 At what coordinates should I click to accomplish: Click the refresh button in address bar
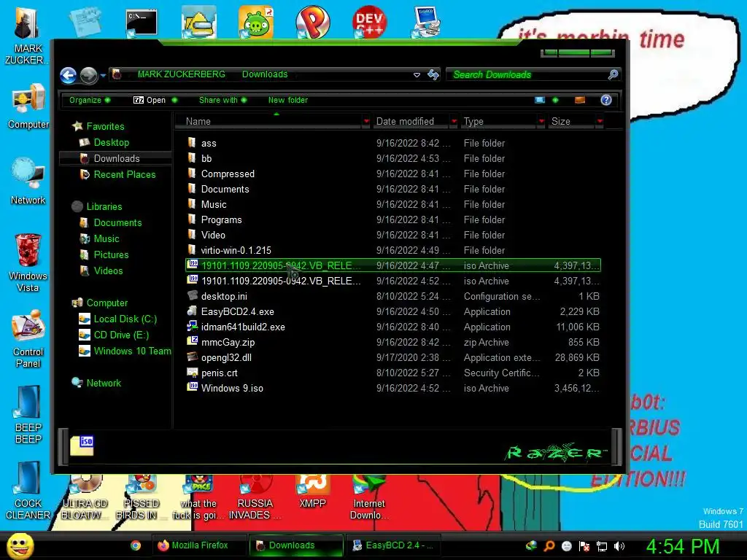[433, 74]
